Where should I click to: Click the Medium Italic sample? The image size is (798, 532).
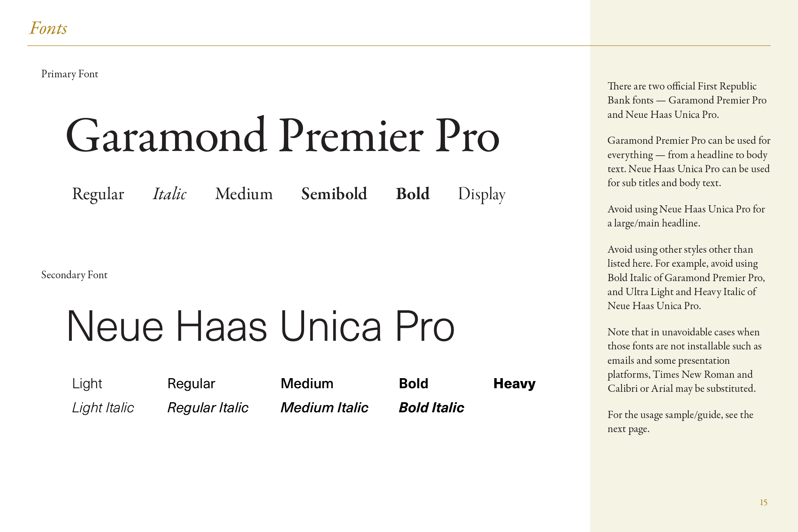[x=324, y=408]
